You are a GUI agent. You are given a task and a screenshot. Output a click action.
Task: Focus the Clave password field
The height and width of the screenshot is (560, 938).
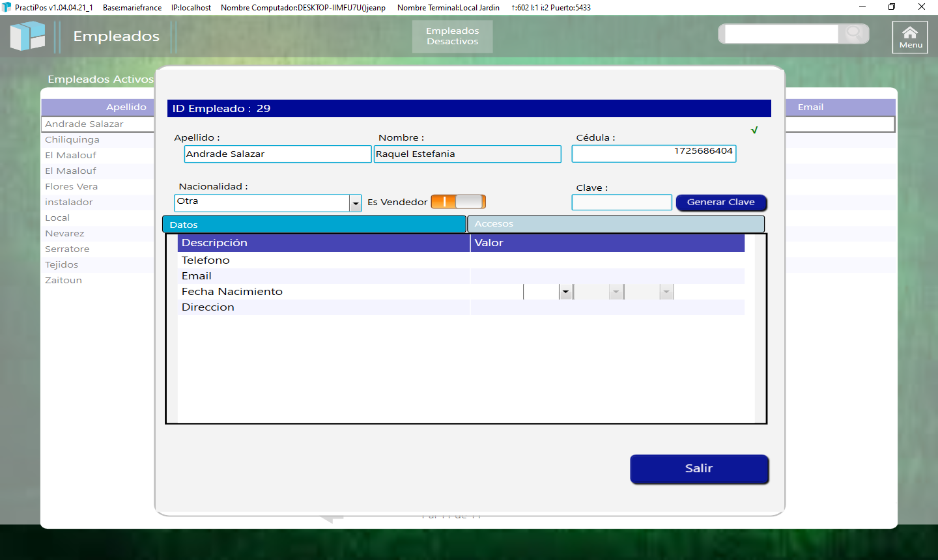tap(621, 203)
